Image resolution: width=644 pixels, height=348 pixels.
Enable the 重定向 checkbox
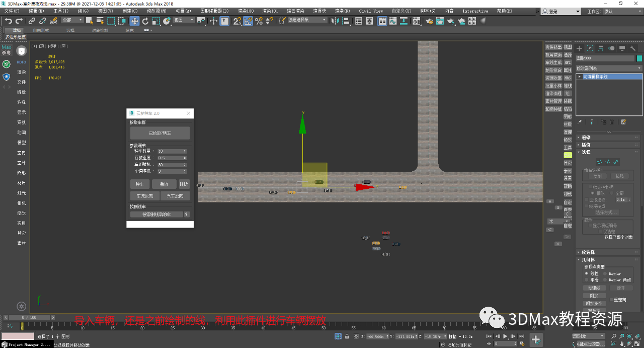tap(611, 300)
